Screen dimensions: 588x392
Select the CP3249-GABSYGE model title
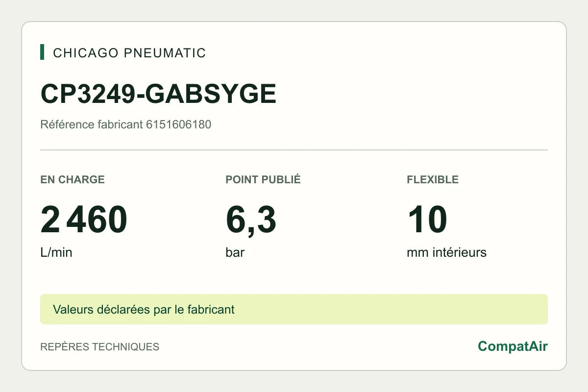click(x=158, y=94)
